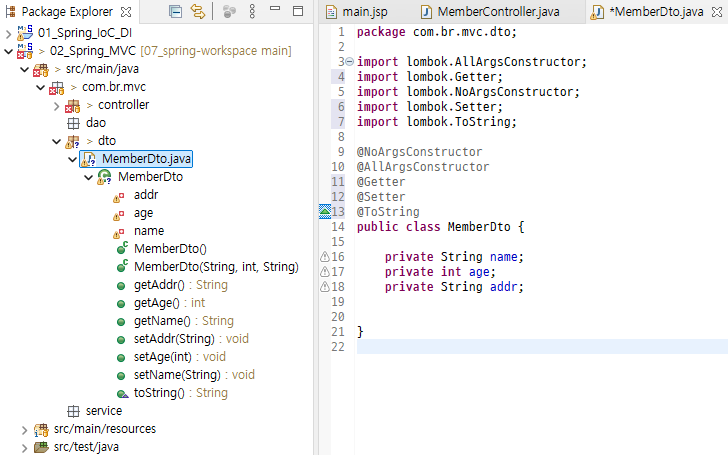728x455 pixels.
Task: Select setAge(int) : void method
Action: coord(180,357)
